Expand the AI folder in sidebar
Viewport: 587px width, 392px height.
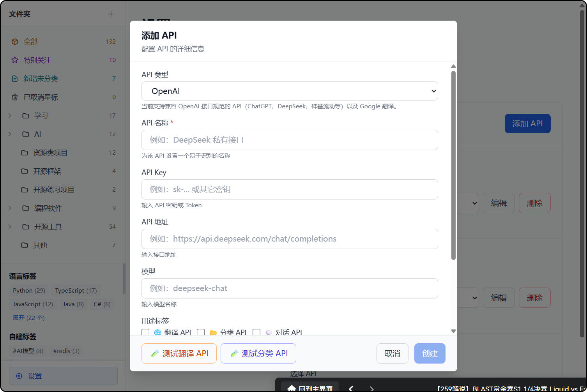pyautogui.click(x=9, y=134)
